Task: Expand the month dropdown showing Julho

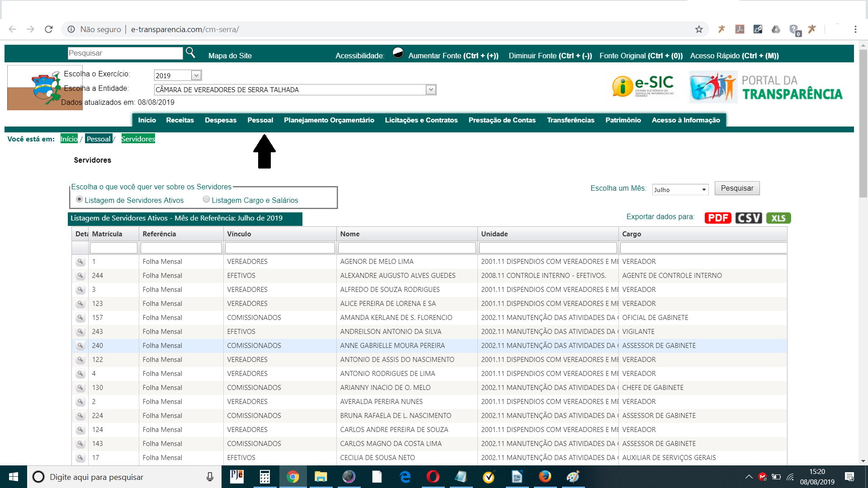Action: pos(704,190)
